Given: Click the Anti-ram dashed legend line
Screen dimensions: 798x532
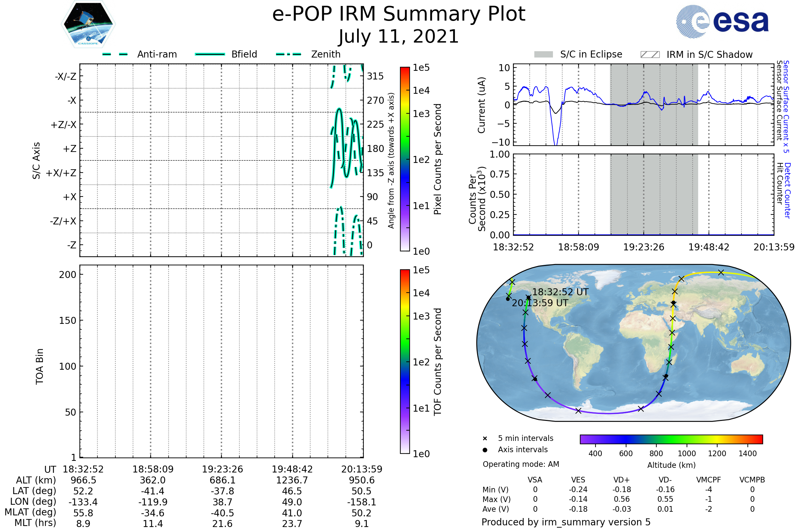Looking at the screenshot, I should pos(115,54).
